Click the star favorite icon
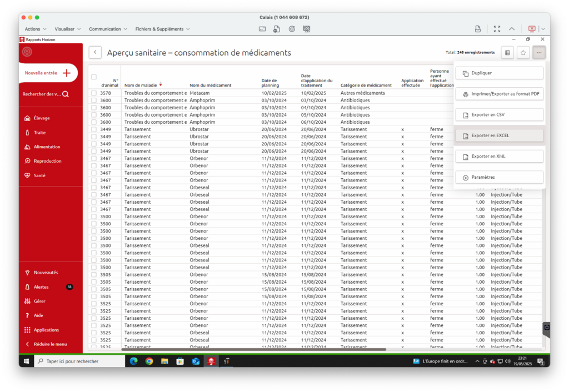 point(523,53)
